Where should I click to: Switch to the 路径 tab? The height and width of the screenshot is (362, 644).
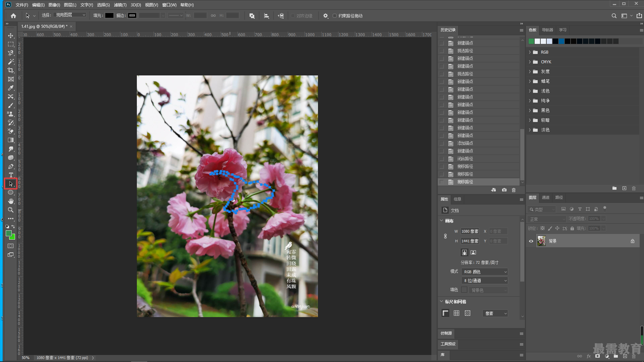(x=559, y=197)
